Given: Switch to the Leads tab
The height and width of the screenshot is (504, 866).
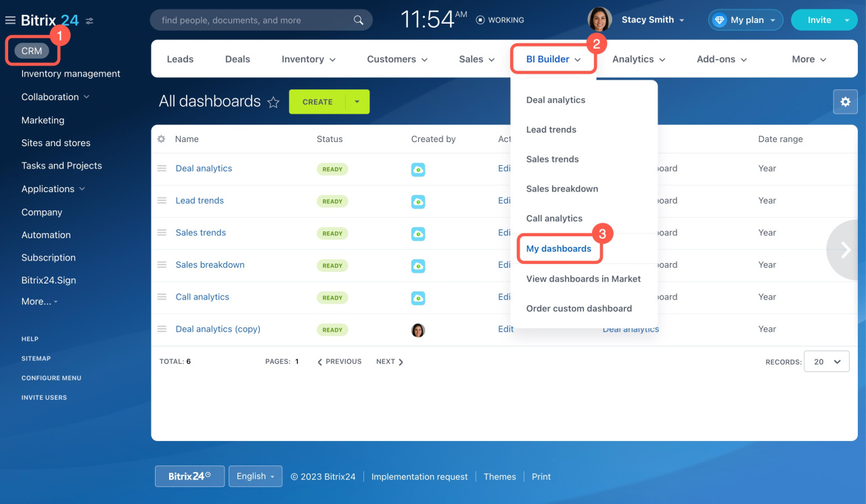Looking at the screenshot, I should click(x=179, y=59).
